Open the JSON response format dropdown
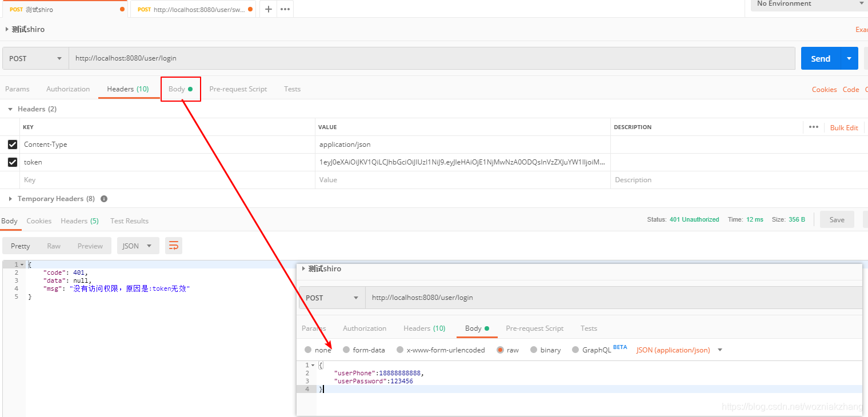The image size is (868, 417). [x=137, y=245]
